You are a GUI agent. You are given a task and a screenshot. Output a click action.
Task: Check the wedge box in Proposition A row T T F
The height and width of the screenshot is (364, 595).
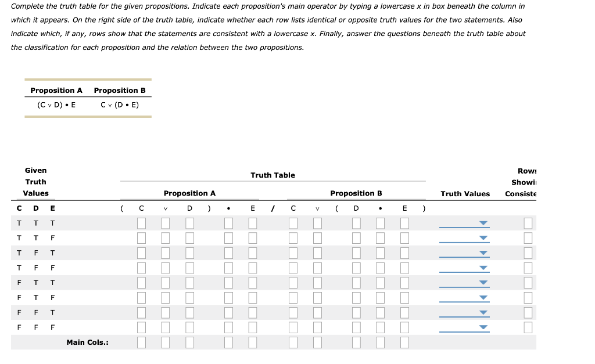(165, 237)
